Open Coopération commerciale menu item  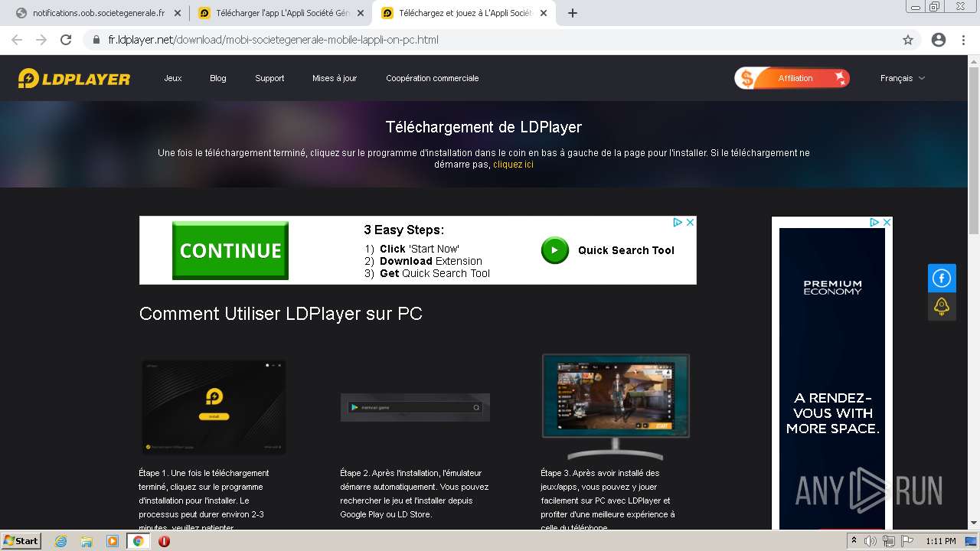tap(433, 78)
